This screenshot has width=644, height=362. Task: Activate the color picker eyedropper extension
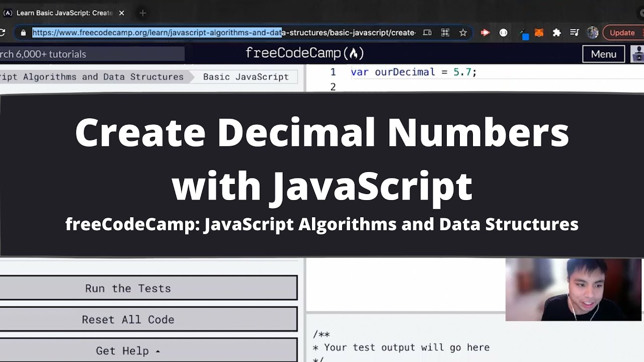click(x=523, y=33)
